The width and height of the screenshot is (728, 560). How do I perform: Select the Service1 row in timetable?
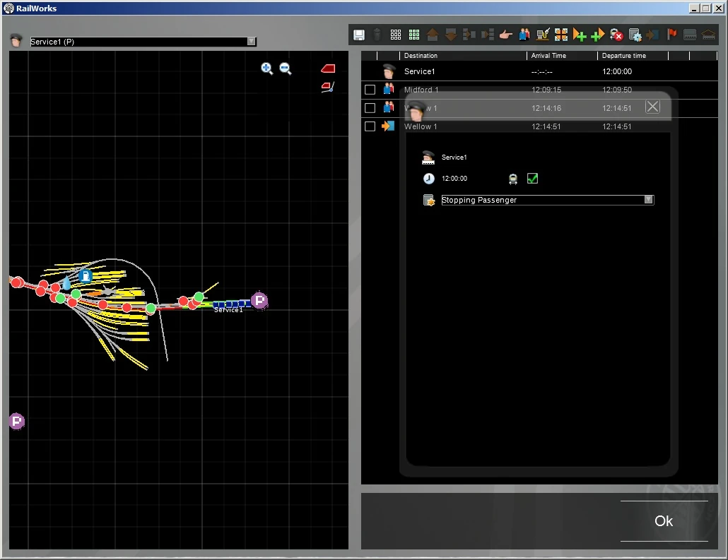tap(419, 71)
